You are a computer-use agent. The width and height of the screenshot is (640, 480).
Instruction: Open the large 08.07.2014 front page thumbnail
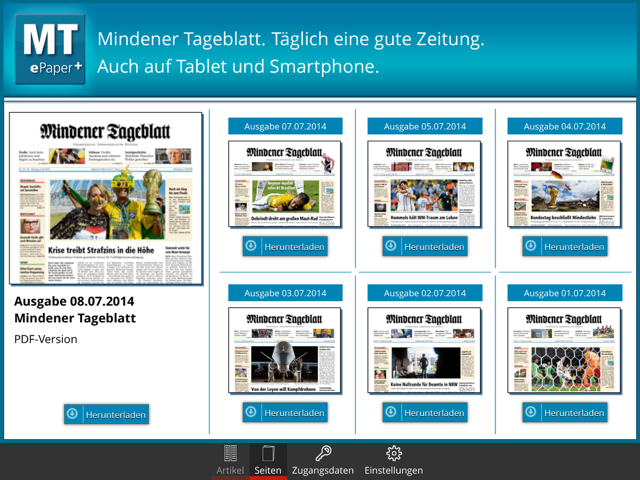tap(106, 198)
